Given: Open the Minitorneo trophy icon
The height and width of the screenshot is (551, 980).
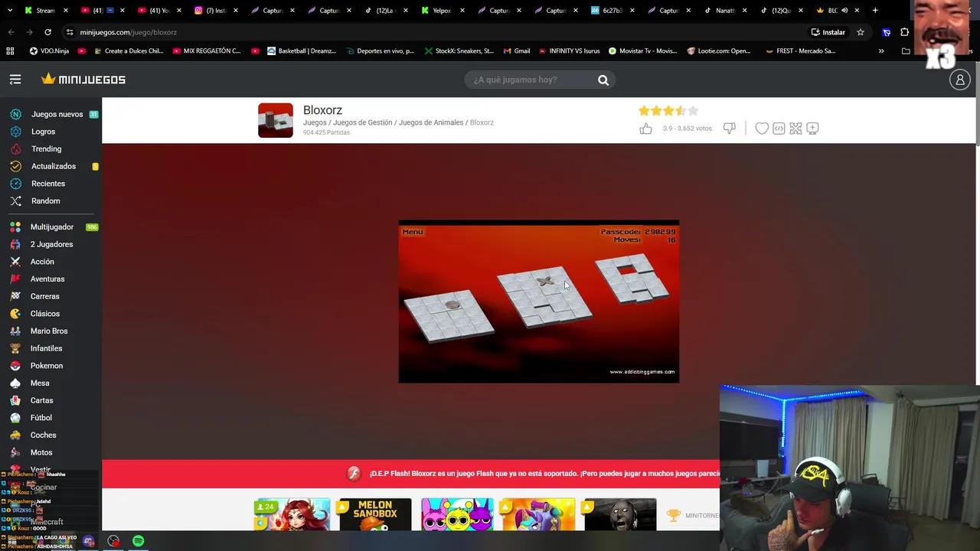Looking at the screenshot, I should point(673,516).
